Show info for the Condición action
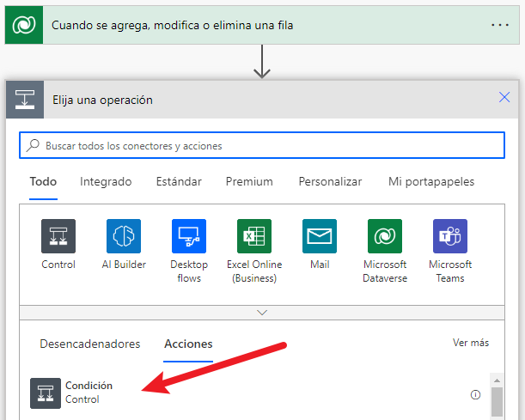This screenshot has height=420, width=525. pos(475,394)
